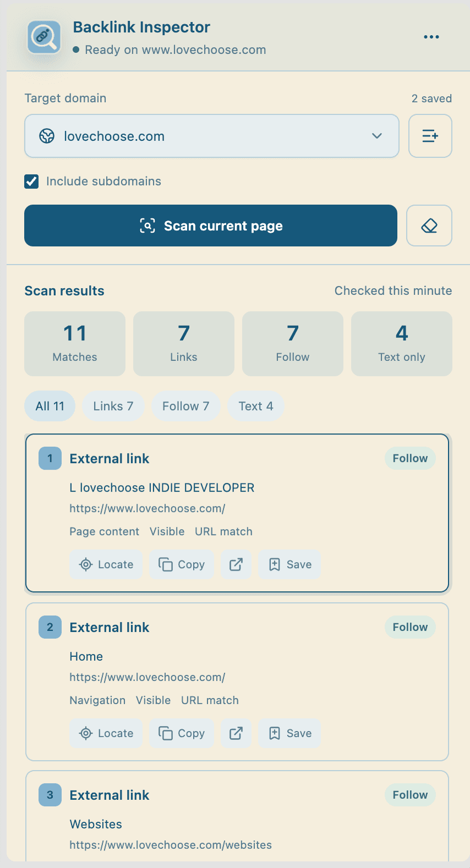Copy the Home link result URL

(182, 733)
